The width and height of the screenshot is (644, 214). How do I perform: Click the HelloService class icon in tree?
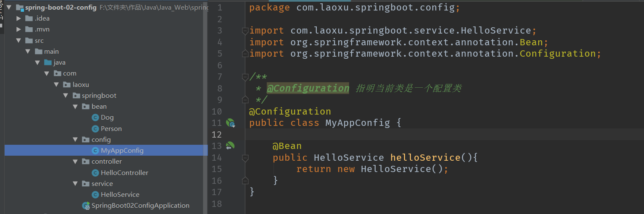coord(95,194)
